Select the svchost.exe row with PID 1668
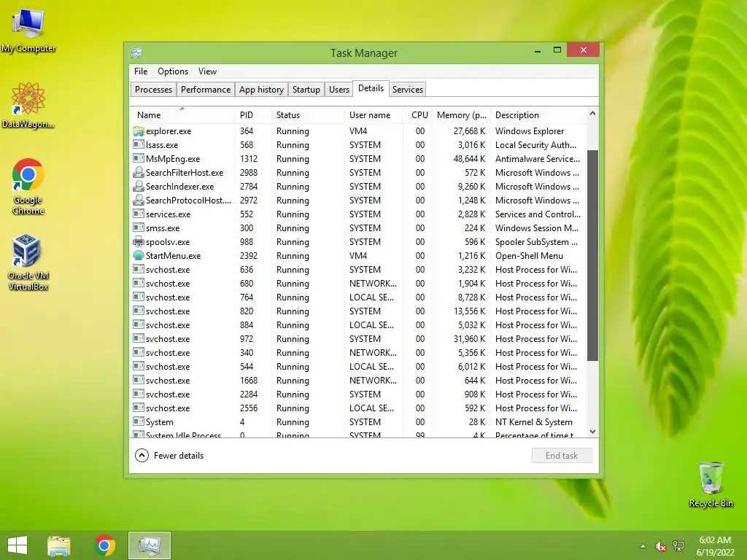747x560 pixels. 358,381
